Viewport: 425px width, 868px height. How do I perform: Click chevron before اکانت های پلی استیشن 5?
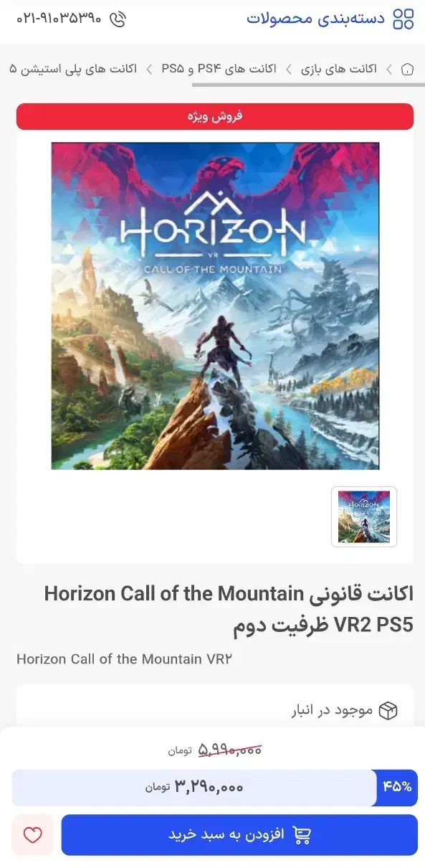point(149,70)
